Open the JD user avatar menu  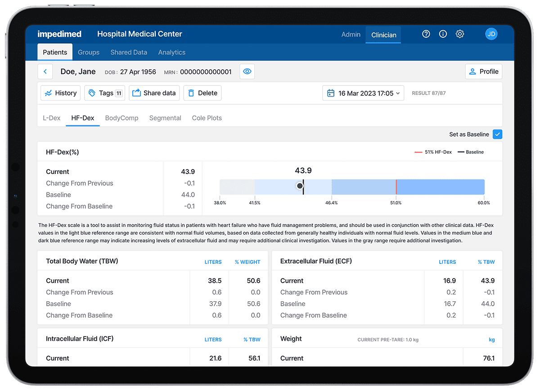491,34
